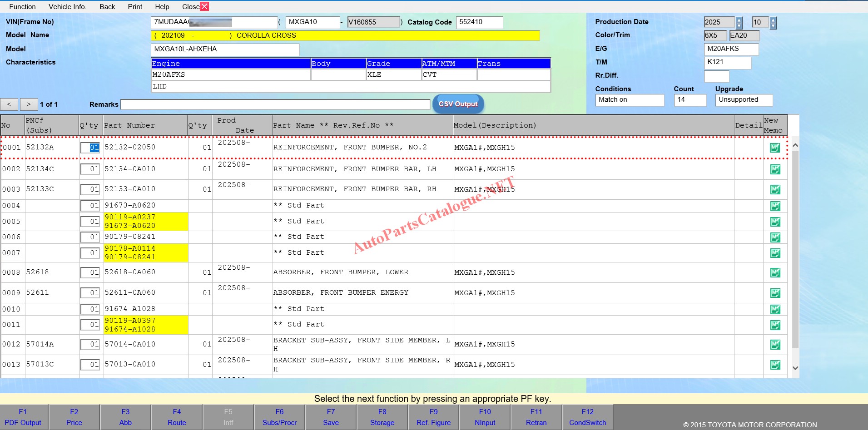This screenshot has height=430, width=868.
Task: Go to next page arrow button
Action: 29,104
